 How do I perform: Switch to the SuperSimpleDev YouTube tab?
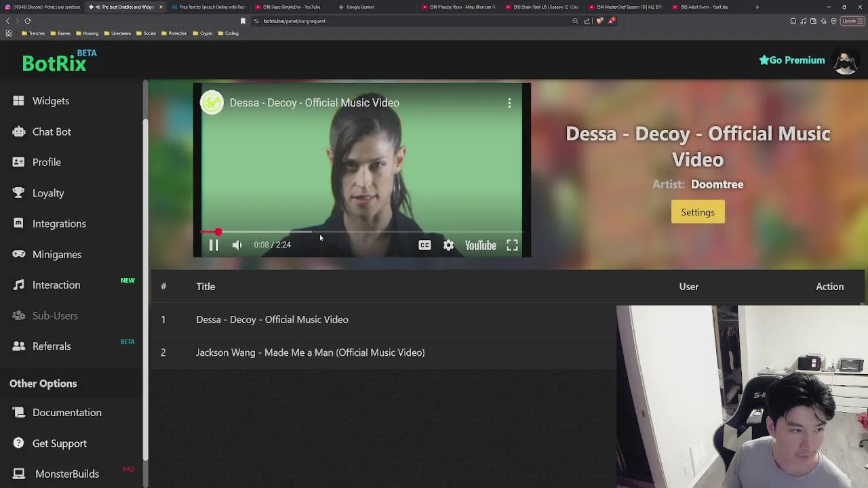(292, 7)
